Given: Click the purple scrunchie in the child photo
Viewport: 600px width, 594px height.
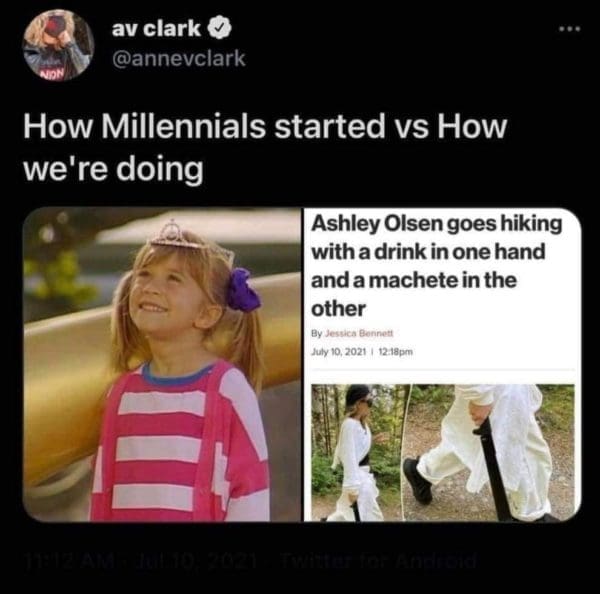Looking at the screenshot, I should 242,289.
